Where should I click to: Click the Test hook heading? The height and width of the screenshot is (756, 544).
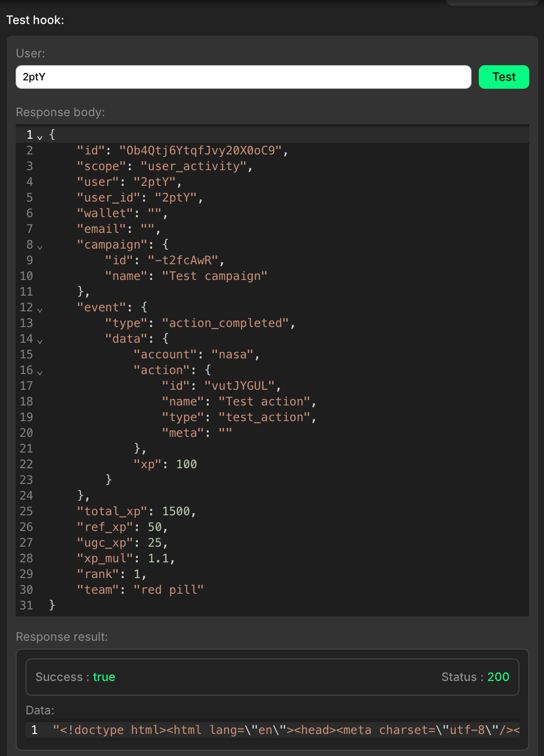click(x=35, y=20)
